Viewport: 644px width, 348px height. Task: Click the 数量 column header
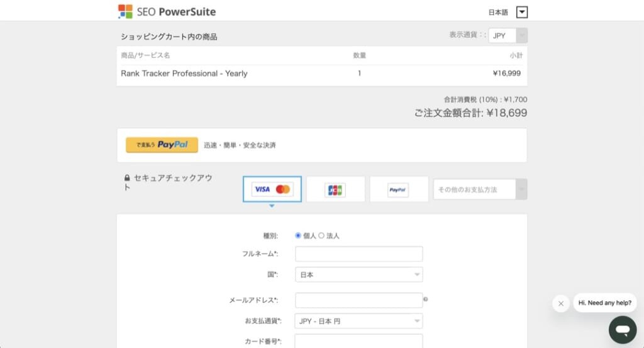pyautogui.click(x=359, y=55)
